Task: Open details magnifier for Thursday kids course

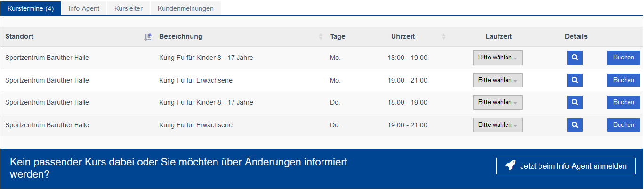Action: point(575,102)
